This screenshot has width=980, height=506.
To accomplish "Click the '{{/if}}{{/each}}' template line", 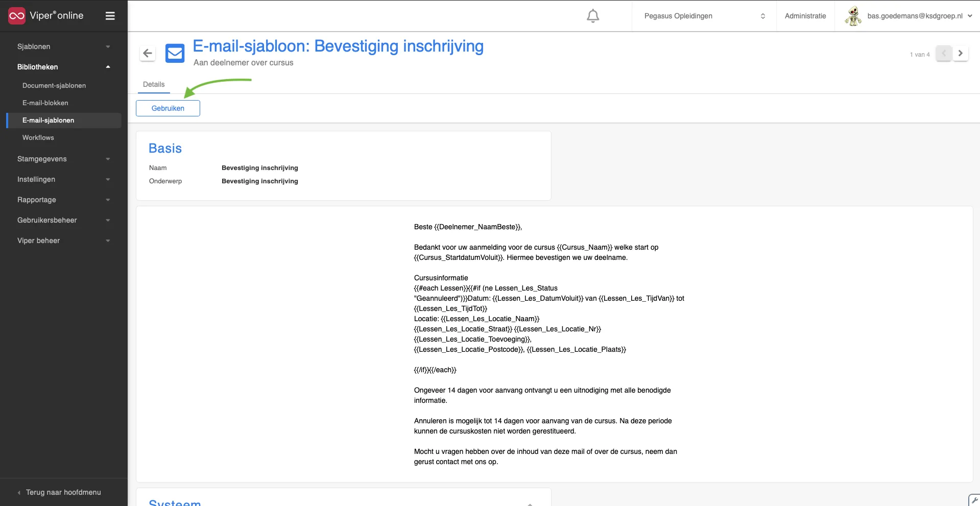I will 435,370.
